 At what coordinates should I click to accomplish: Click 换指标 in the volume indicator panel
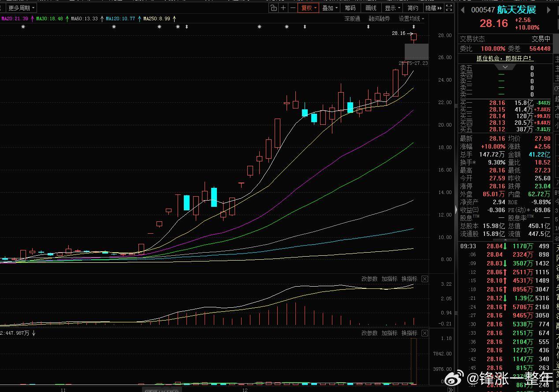409,333
